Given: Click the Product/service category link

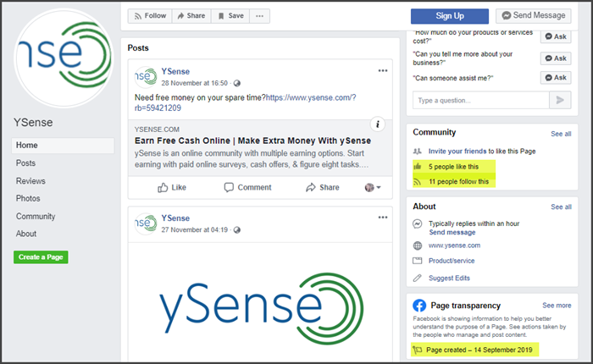Looking at the screenshot, I should click(452, 261).
